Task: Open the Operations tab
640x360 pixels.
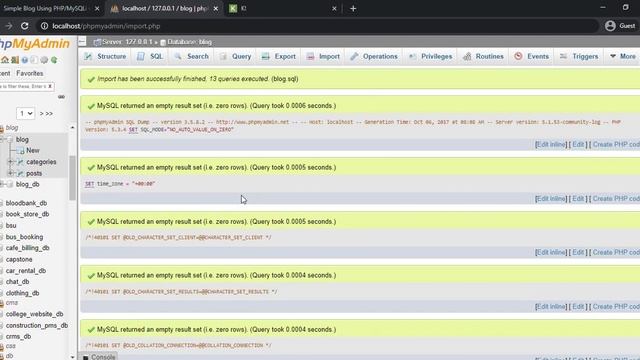Action: (374, 56)
